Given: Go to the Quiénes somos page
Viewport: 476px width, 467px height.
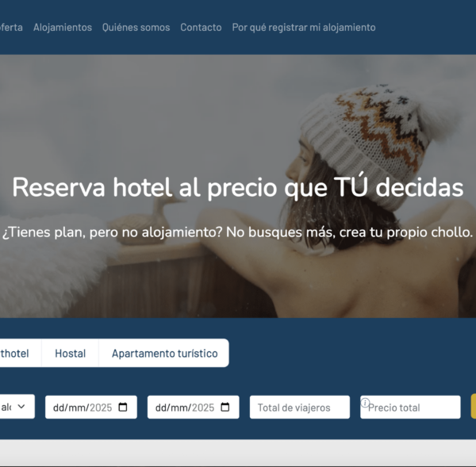Looking at the screenshot, I should pos(136,27).
